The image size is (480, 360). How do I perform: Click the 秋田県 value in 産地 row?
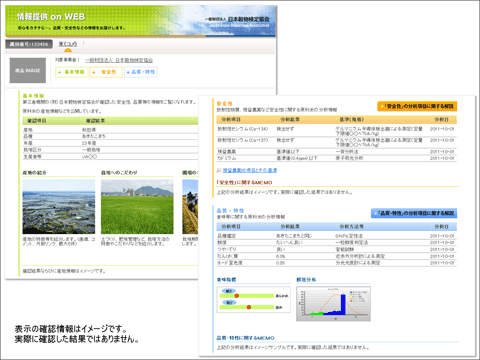coord(89,130)
